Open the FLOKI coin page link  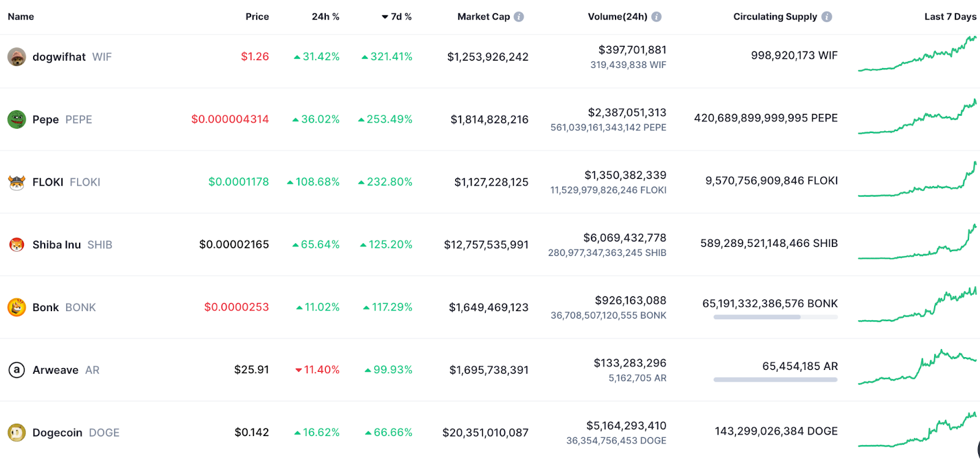[66, 182]
